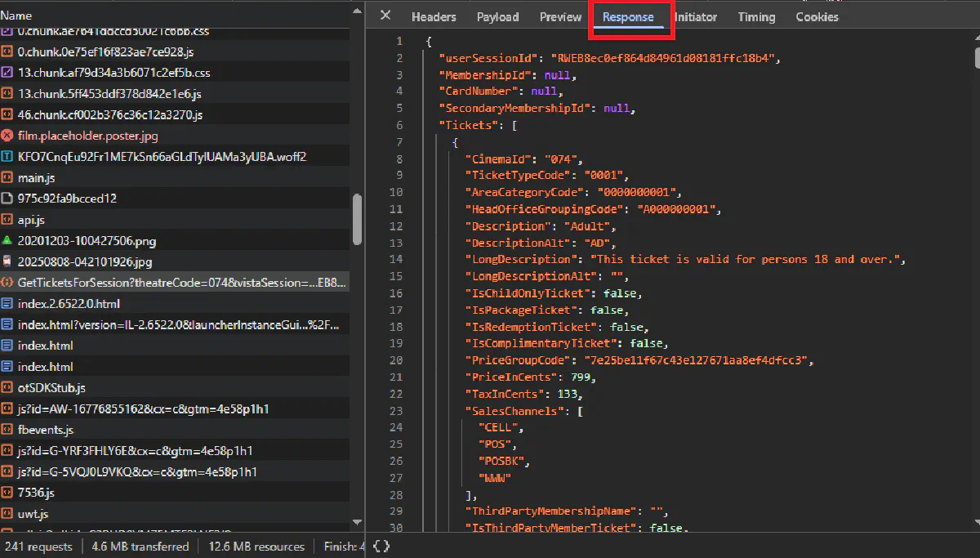This screenshot has height=558, width=980.
Task: Select the otSDKStub.js request
Action: coord(51,388)
